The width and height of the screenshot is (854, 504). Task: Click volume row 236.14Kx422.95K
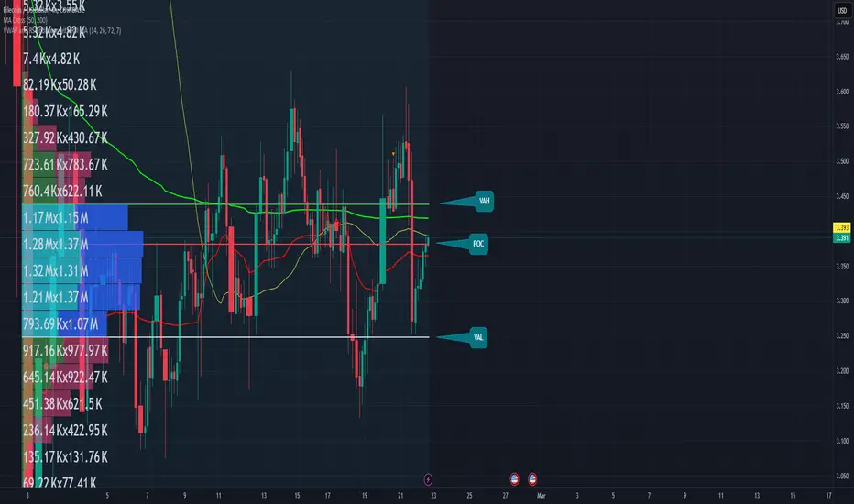(65, 431)
